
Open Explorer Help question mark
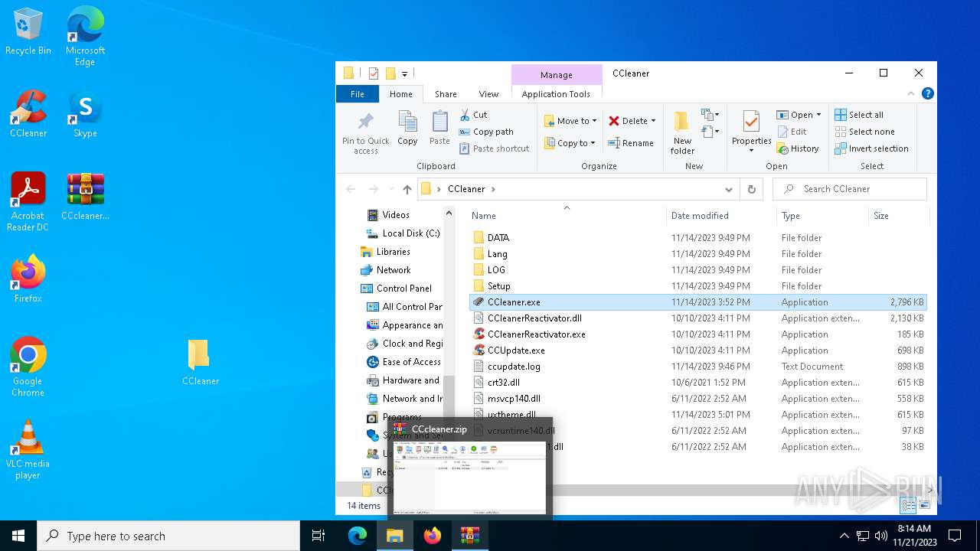pyautogui.click(x=927, y=94)
